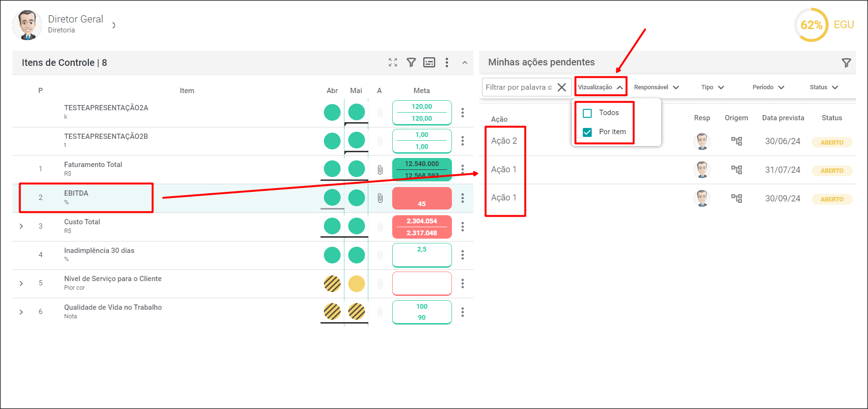Open the three-dot menu for Custo Total row
Screen dimensions: 868x409
(x=462, y=227)
